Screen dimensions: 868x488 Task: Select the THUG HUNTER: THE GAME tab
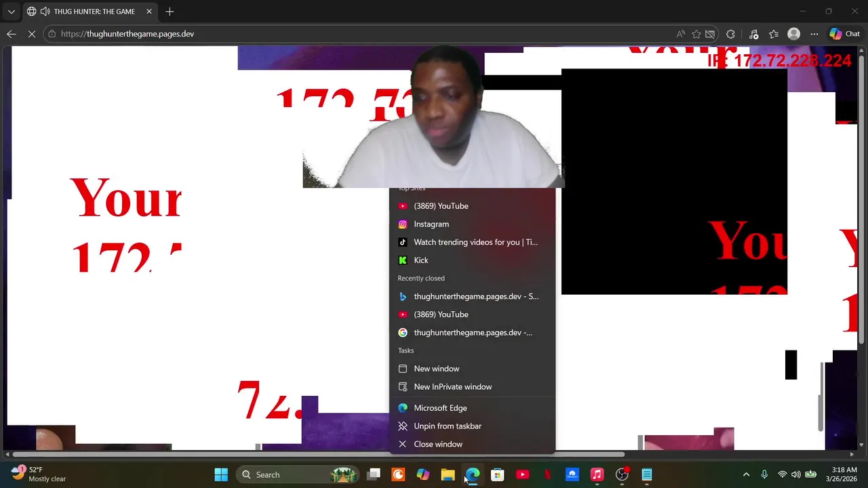(91, 12)
